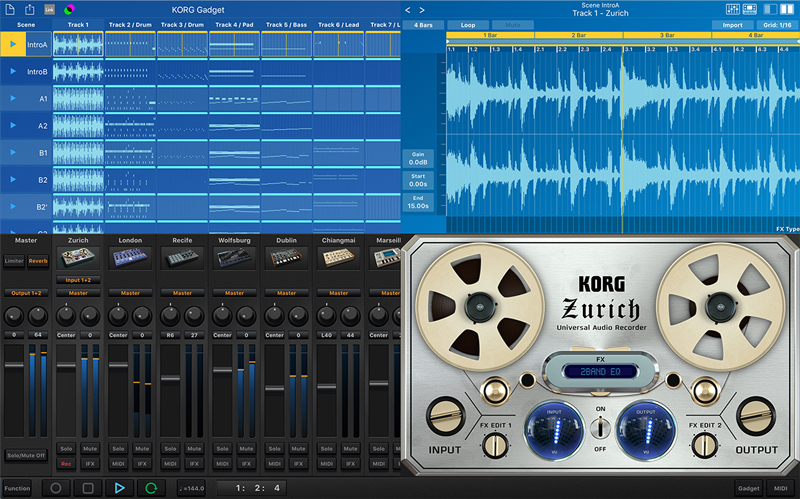Show the gadget panel view icon
800x499 pixels.
(x=749, y=9)
